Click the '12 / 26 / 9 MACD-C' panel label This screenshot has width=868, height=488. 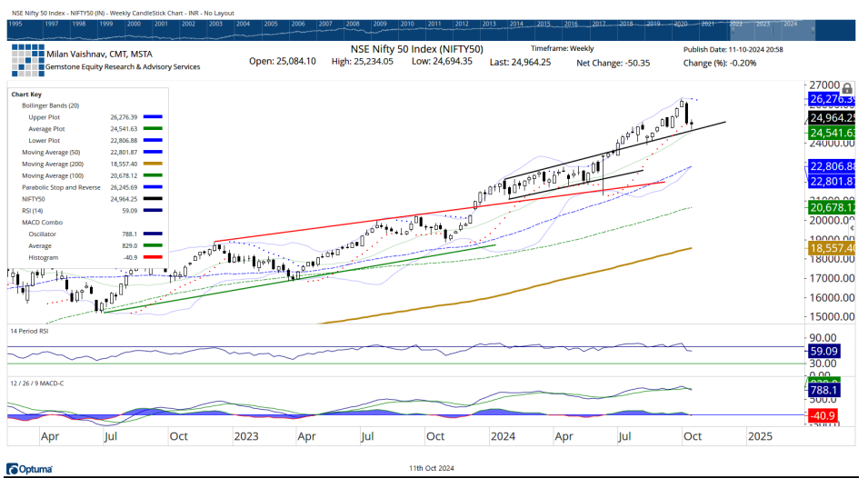[37, 383]
